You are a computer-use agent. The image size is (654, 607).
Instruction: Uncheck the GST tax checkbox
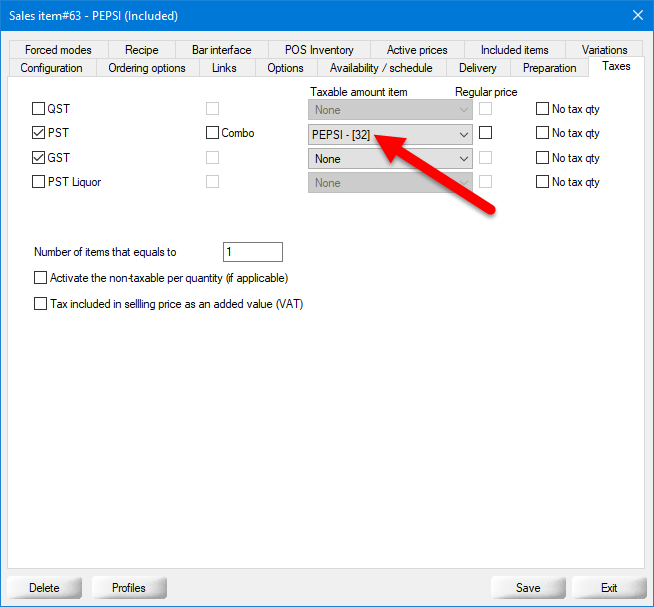tap(39, 158)
